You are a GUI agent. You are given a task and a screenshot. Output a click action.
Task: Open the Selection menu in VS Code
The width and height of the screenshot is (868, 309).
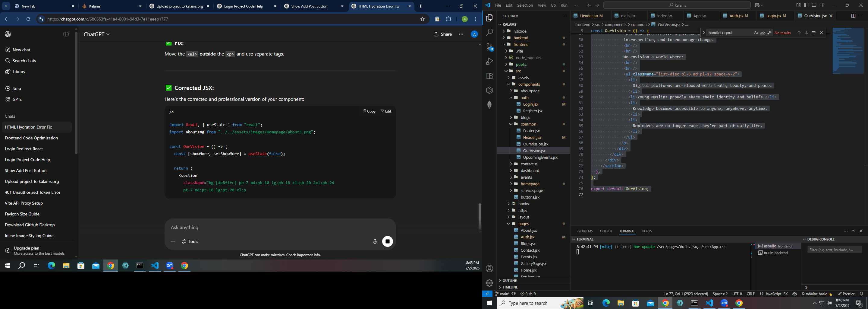[525, 5]
